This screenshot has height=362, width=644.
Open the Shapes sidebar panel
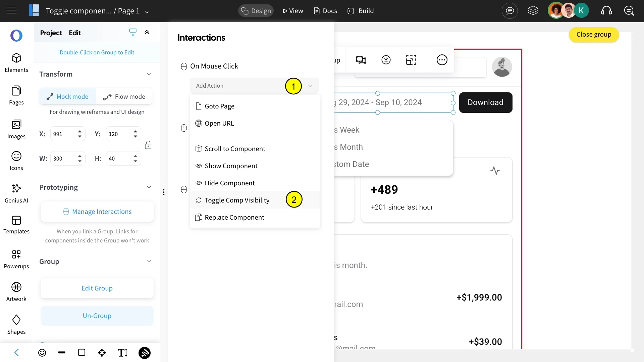click(16, 325)
